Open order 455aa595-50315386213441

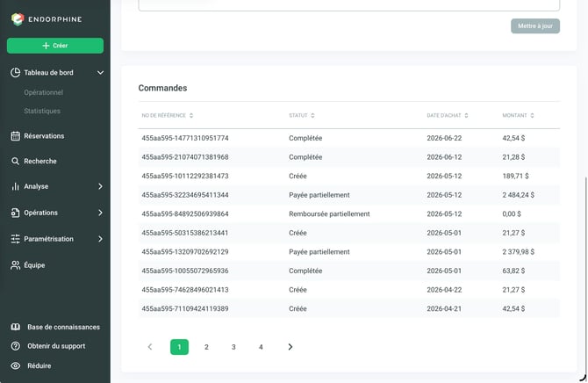point(185,233)
